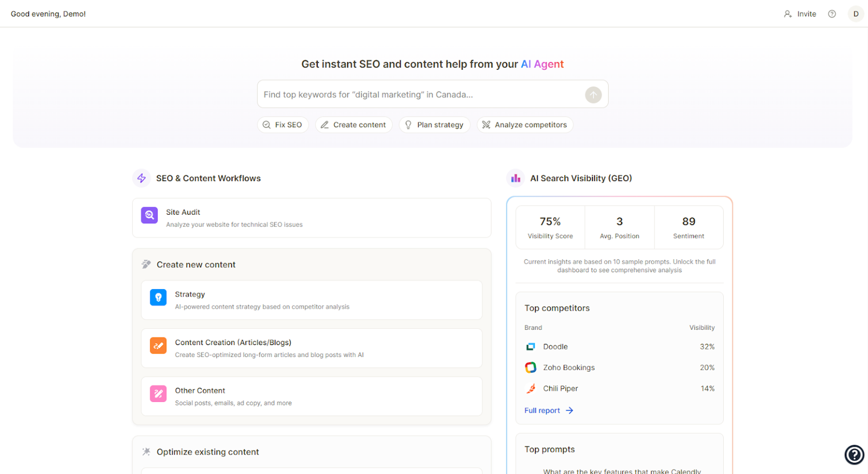Click the Doodle brand logo

[531, 346]
